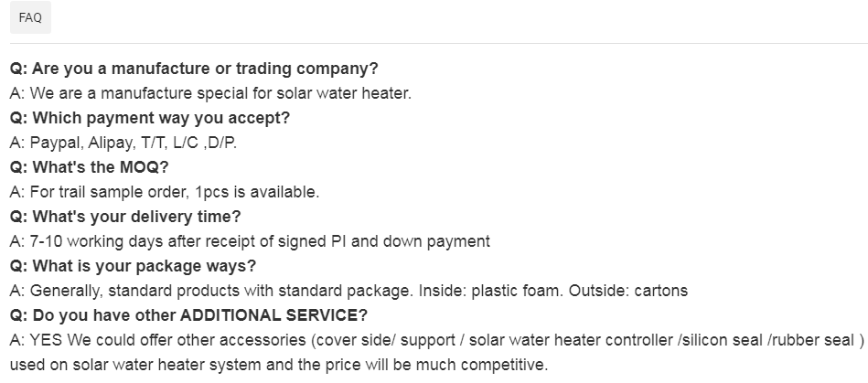Select the 7-10 working days answer
The width and height of the screenshot is (868, 383).
pyautogui.click(x=250, y=241)
